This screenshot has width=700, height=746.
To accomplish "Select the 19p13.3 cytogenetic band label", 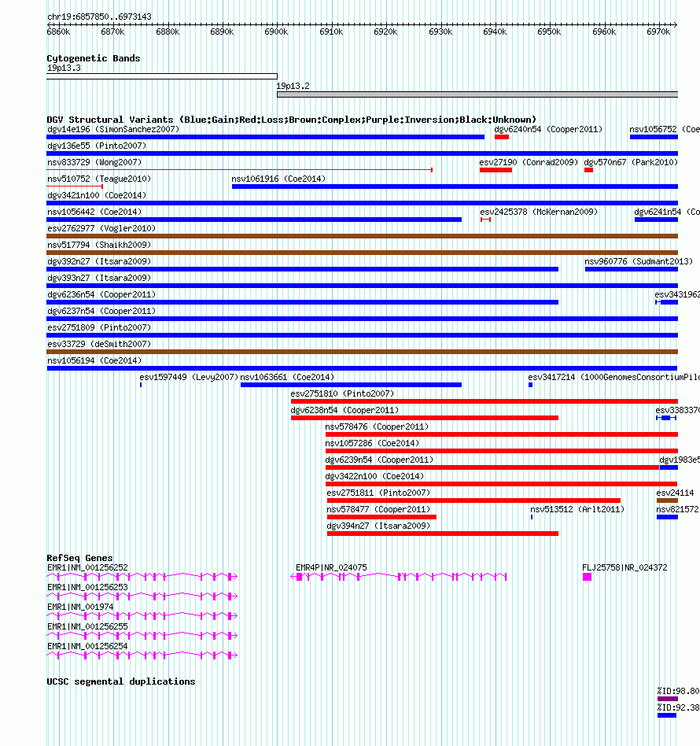I will (x=64, y=68).
